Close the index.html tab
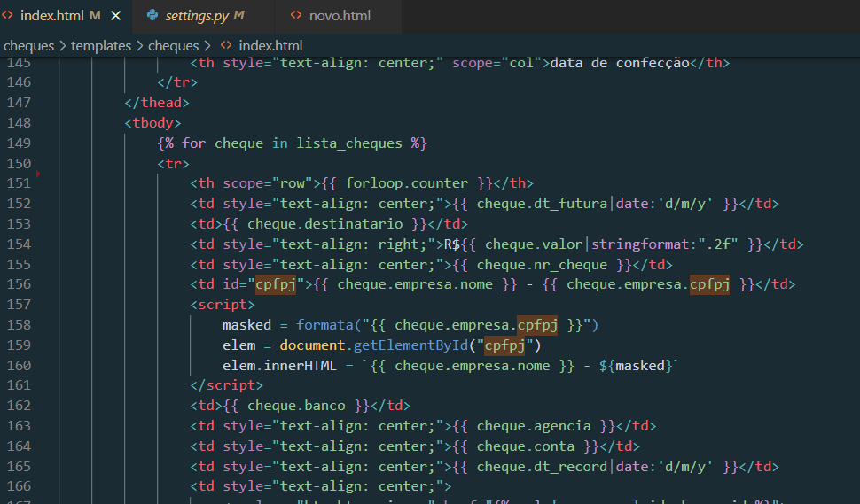860x504 pixels. [x=116, y=17]
